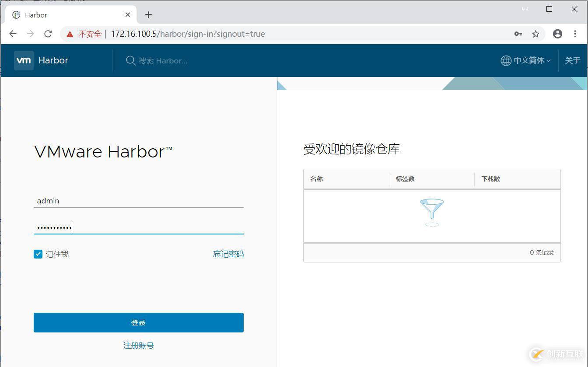This screenshot has width=588, height=367.
Task: Open the Chrome three-dot menu
Action: coord(575,34)
